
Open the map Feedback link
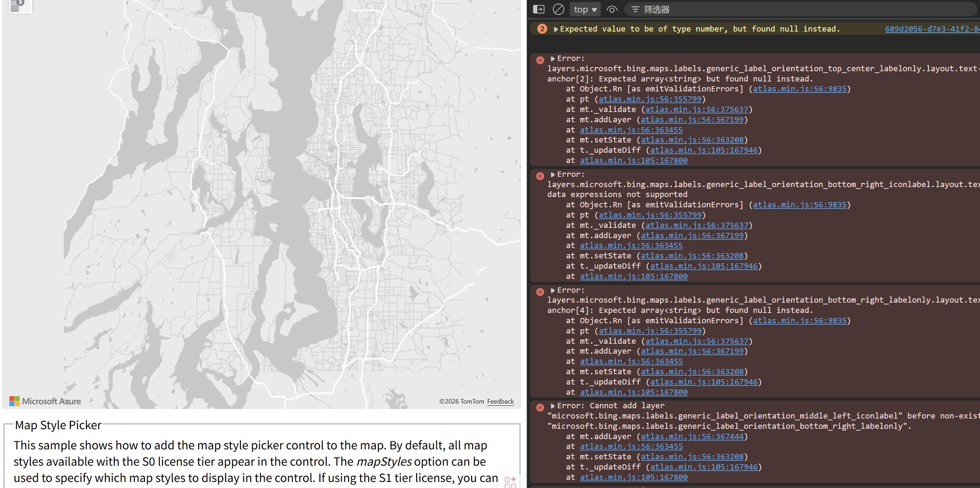point(500,401)
